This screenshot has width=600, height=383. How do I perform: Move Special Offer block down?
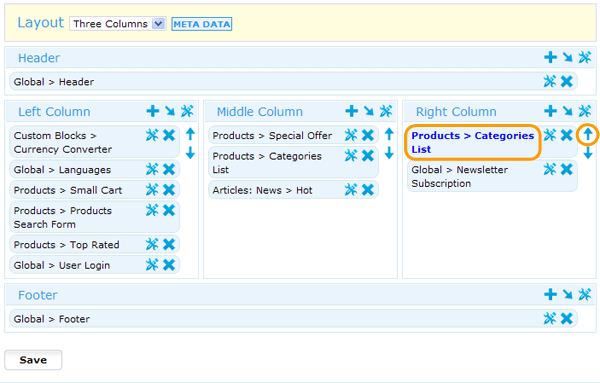pyautogui.click(x=389, y=153)
